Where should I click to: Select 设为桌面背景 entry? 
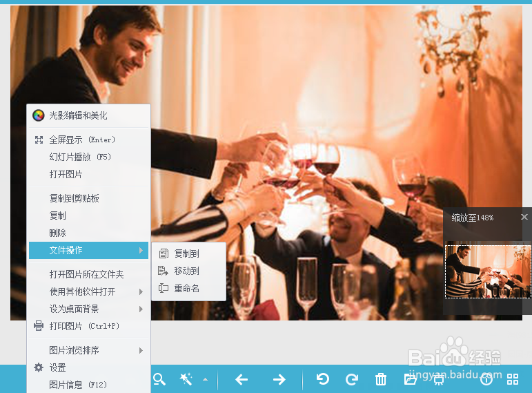88,309
